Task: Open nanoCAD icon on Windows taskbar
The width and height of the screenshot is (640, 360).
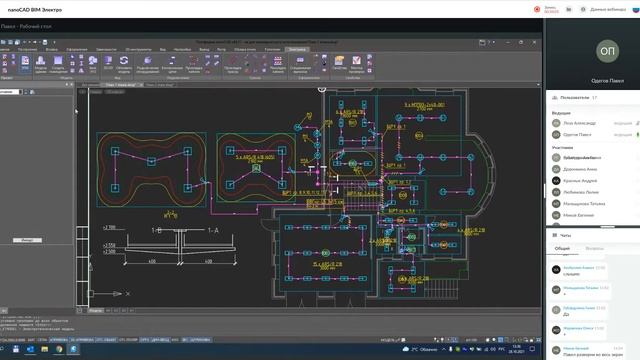Action: 73,349
